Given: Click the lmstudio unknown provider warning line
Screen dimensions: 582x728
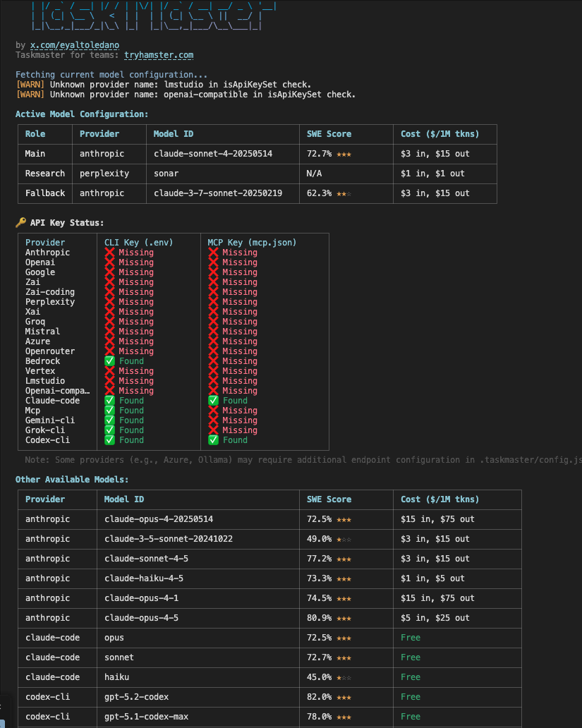Looking at the screenshot, I should 164,85.
